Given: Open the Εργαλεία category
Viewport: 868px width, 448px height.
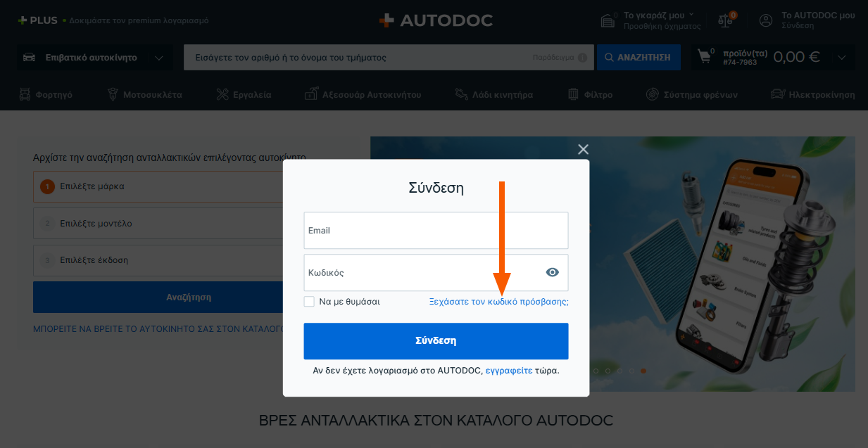Looking at the screenshot, I should coord(244,94).
